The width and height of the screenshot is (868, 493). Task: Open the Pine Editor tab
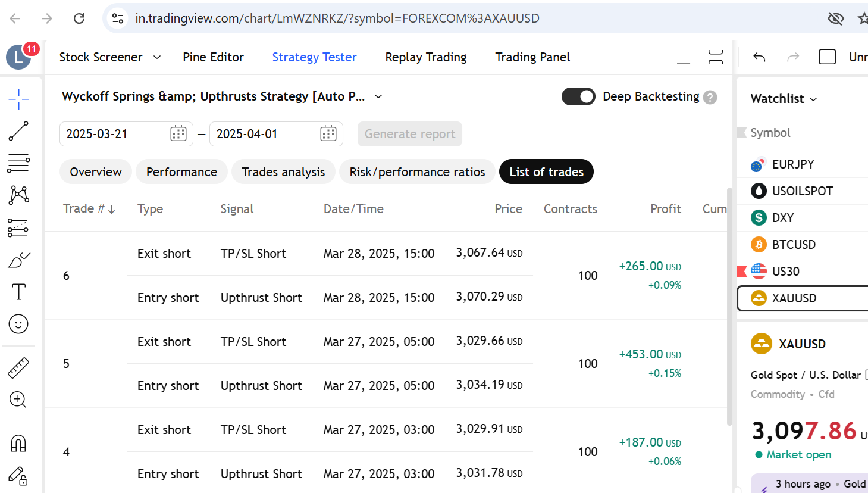[x=213, y=57]
